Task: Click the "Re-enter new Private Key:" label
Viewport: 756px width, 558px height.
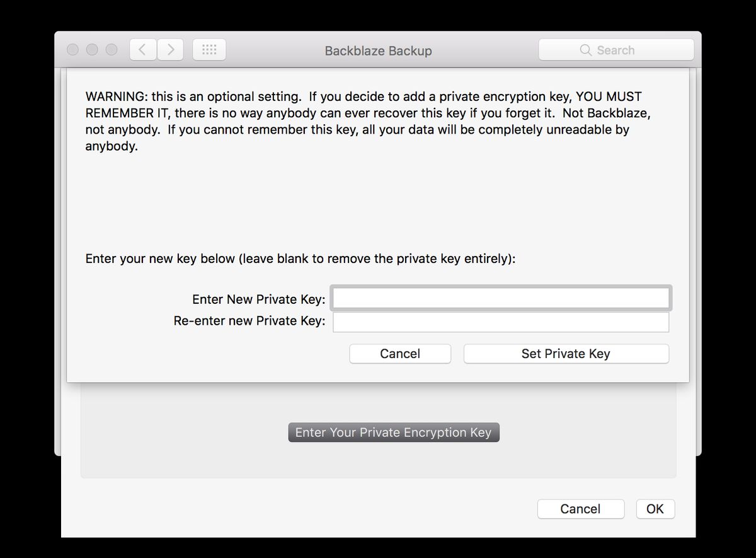Action: 249,321
